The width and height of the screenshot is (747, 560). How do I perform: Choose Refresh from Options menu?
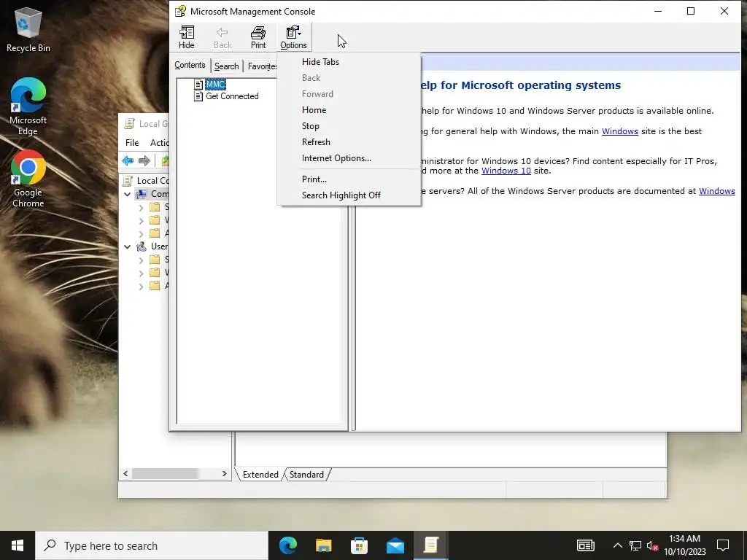click(x=349, y=142)
